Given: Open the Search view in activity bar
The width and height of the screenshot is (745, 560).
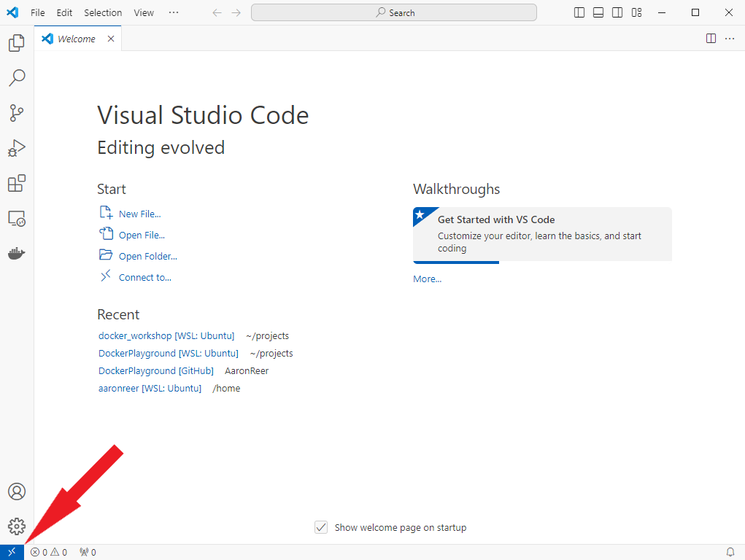Looking at the screenshot, I should pyautogui.click(x=16, y=78).
